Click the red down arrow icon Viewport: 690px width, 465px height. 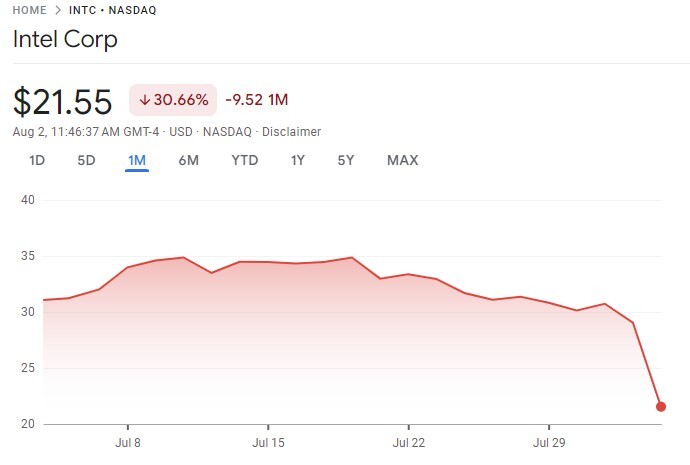(144, 100)
